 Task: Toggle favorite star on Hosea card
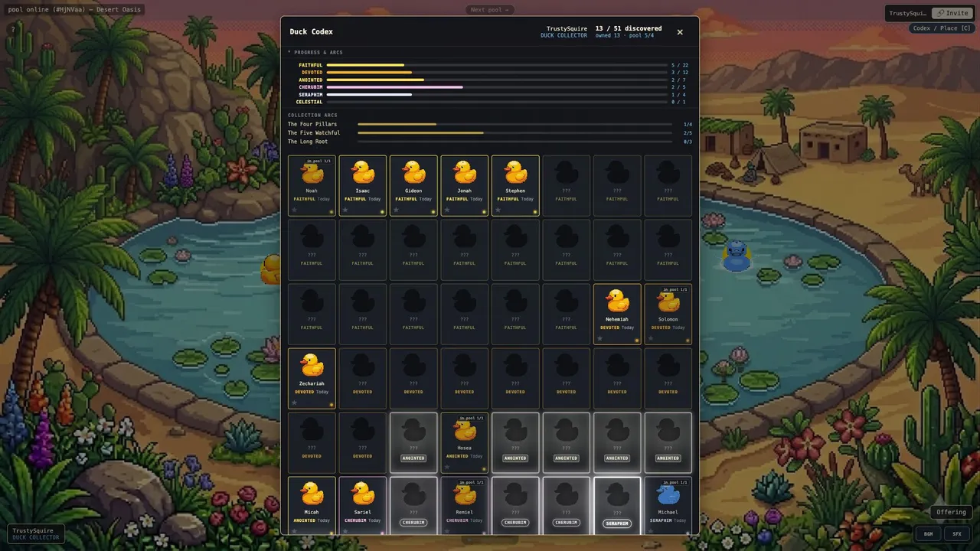[447, 467]
